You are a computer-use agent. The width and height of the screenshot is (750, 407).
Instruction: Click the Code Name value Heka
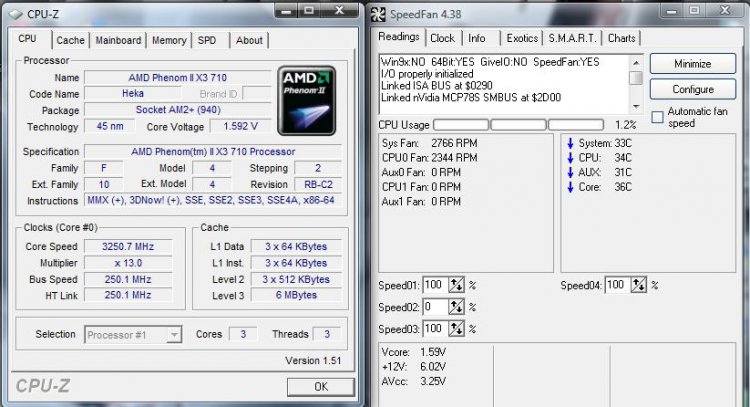[x=132, y=93]
